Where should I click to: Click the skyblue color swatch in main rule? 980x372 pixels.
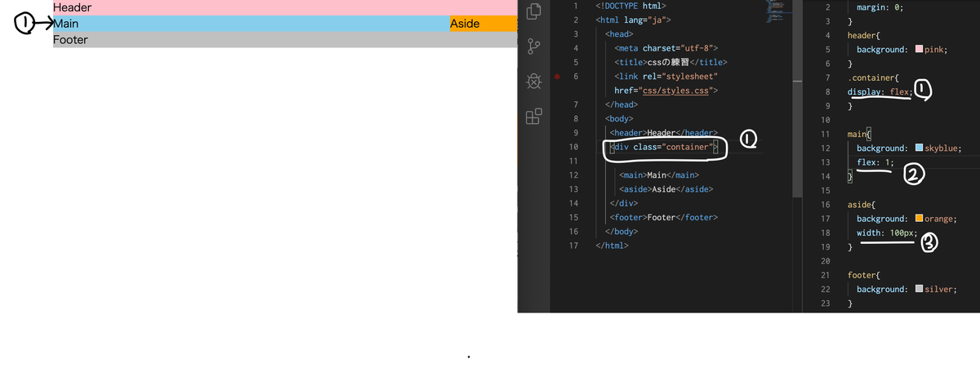919,148
